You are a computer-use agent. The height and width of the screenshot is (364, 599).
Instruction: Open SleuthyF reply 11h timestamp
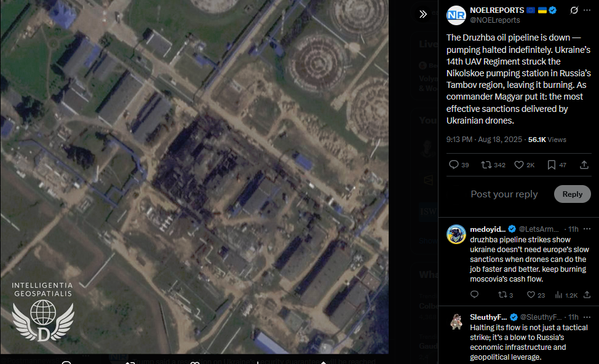click(x=573, y=317)
